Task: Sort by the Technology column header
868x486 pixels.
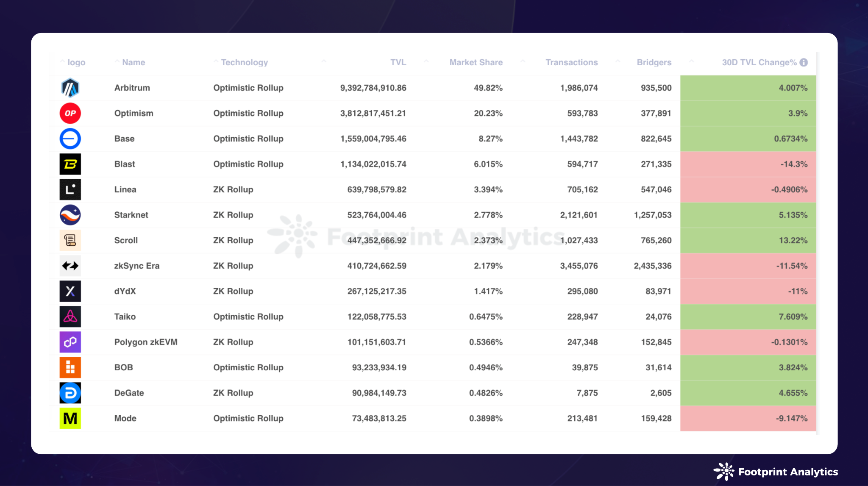Action: coord(244,62)
